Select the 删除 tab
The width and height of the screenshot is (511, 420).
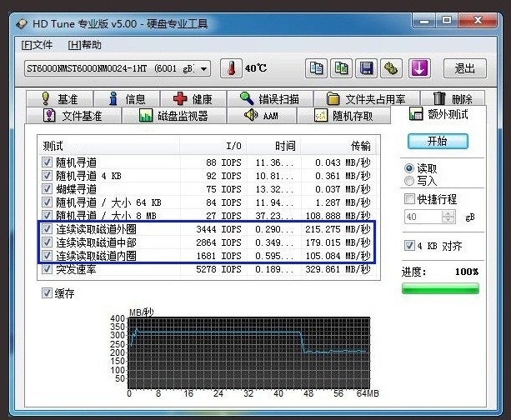pos(453,98)
